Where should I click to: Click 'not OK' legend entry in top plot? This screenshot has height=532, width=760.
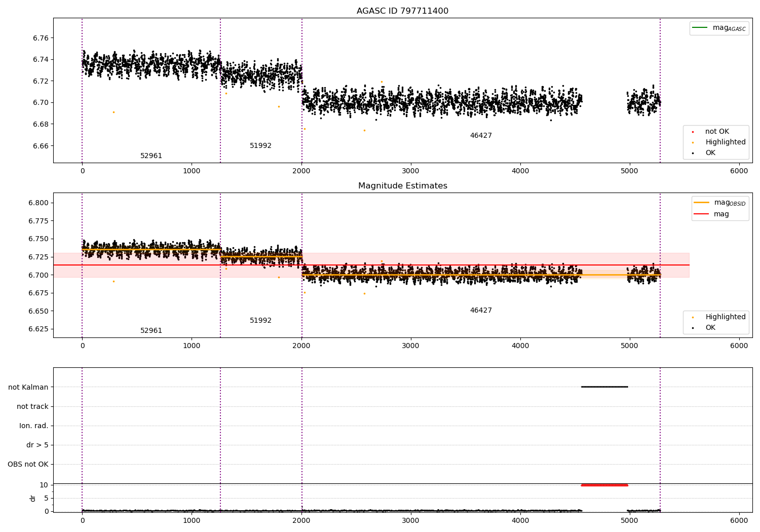point(716,132)
